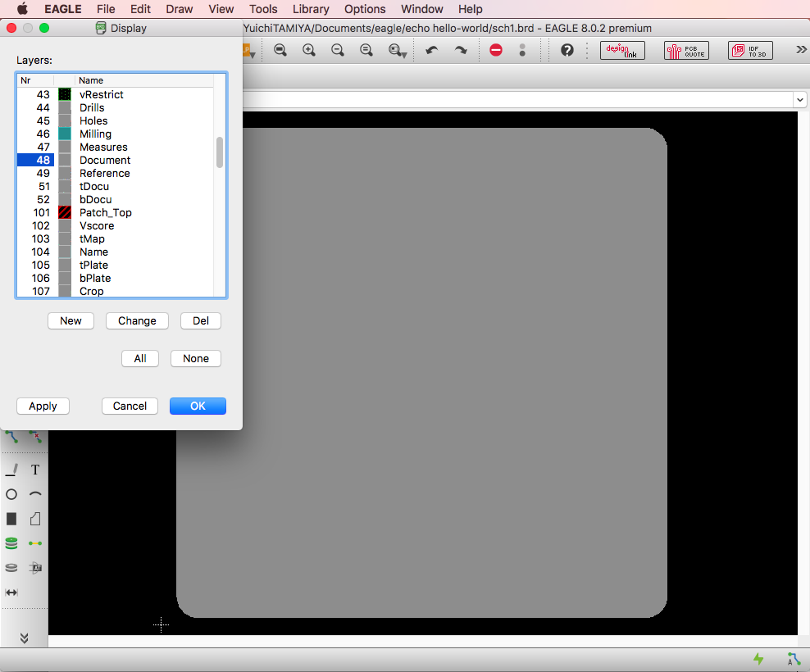810x672 pixels.
Task: Click the Milling layer teal swatch
Action: click(65, 134)
